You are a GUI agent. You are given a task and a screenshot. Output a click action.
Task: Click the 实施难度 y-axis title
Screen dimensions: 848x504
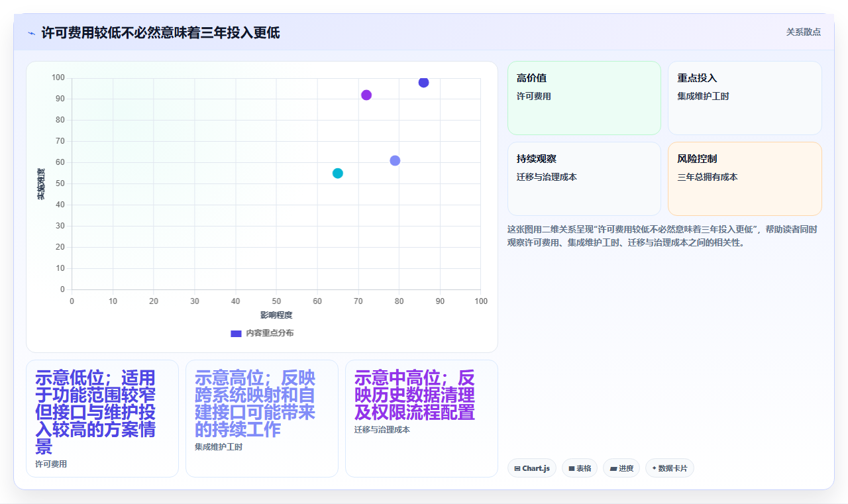tap(41, 184)
